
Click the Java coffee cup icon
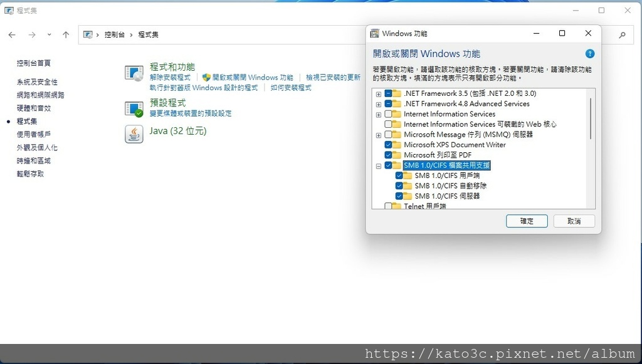point(134,134)
